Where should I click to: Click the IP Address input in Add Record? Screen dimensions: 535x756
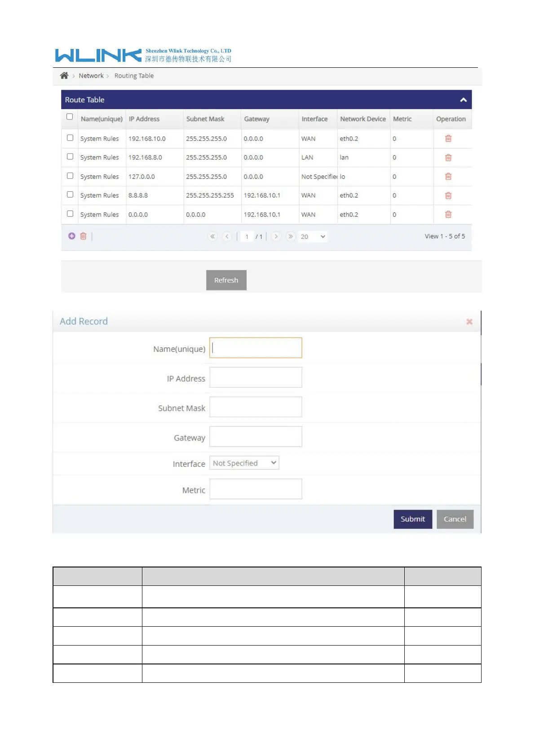[256, 378]
